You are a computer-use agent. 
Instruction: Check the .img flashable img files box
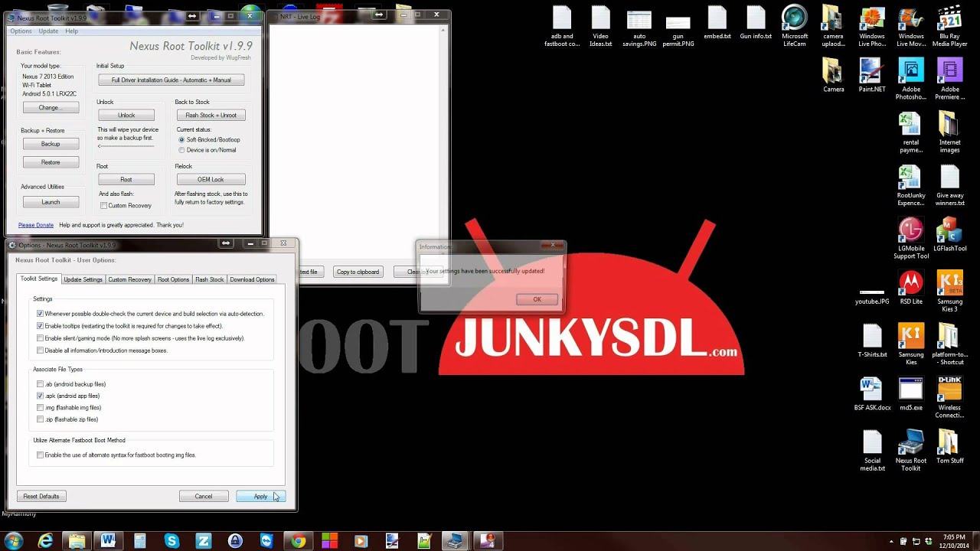click(x=40, y=408)
